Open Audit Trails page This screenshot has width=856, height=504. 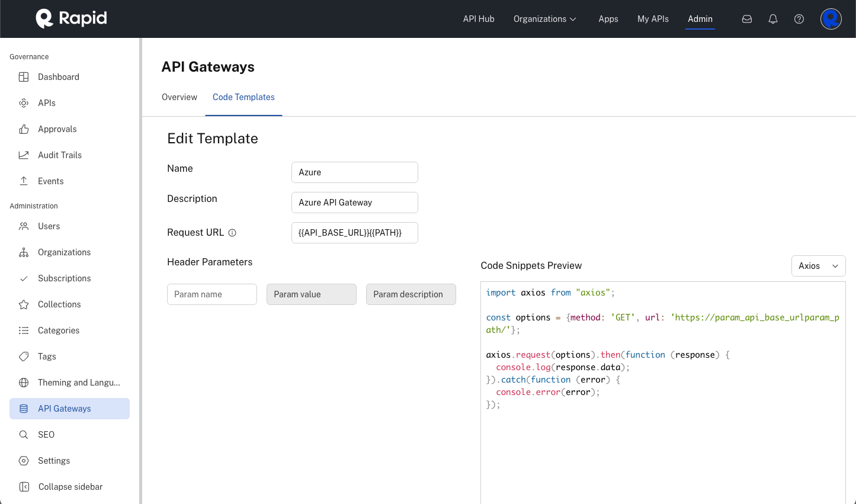(x=60, y=155)
